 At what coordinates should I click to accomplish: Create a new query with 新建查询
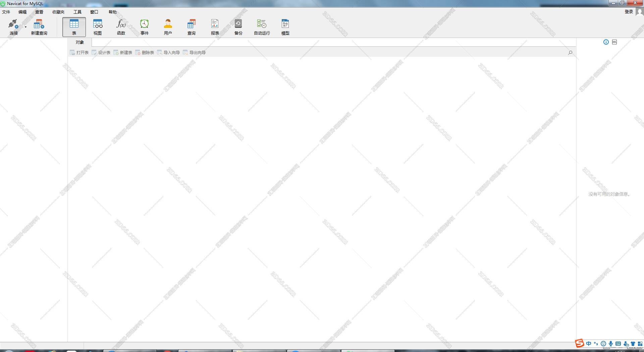[39, 27]
